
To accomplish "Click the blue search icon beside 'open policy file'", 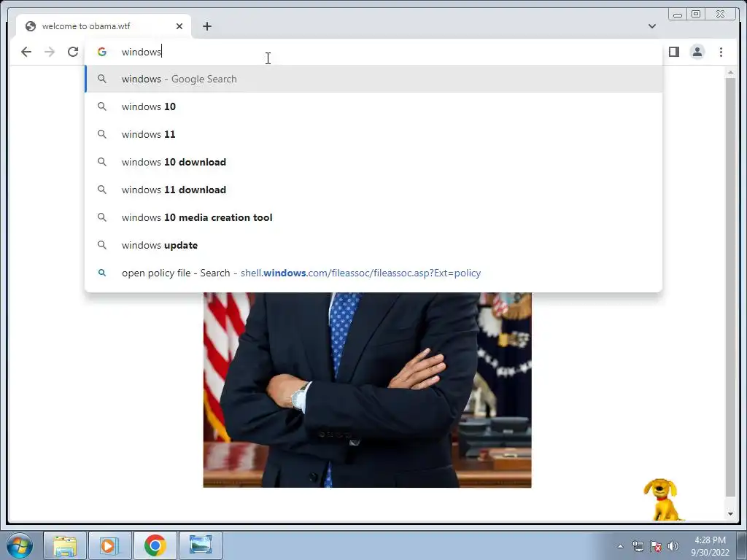I will coord(102,273).
